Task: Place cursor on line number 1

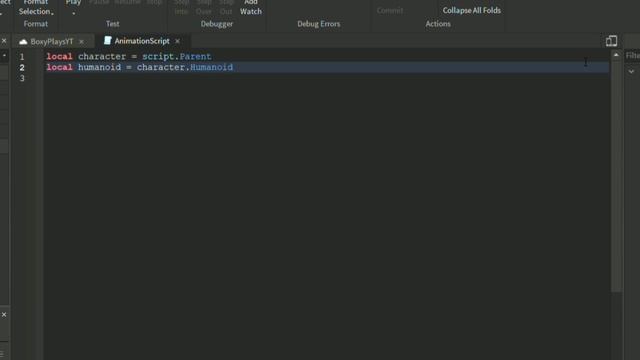Action: (x=22, y=57)
